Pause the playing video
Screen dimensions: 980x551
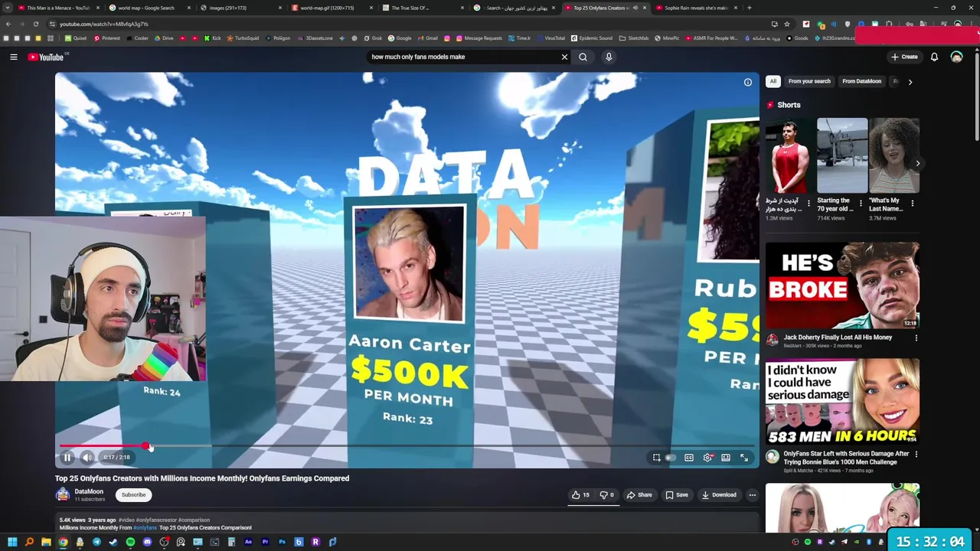(x=67, y=457)
